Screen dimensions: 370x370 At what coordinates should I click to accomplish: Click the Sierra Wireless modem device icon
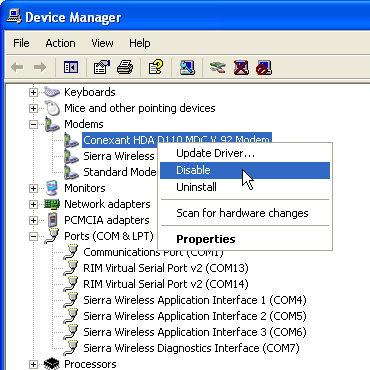click(x=71, y=156)
